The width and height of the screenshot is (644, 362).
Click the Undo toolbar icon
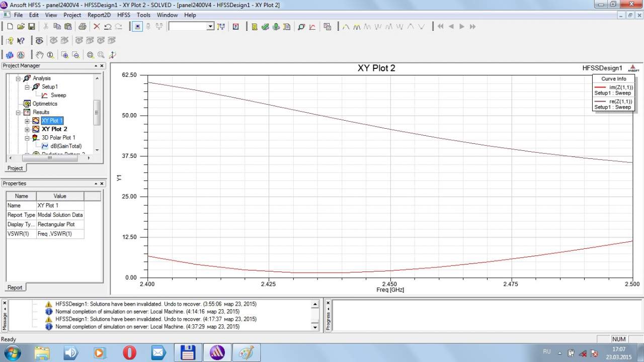point(108,27)
